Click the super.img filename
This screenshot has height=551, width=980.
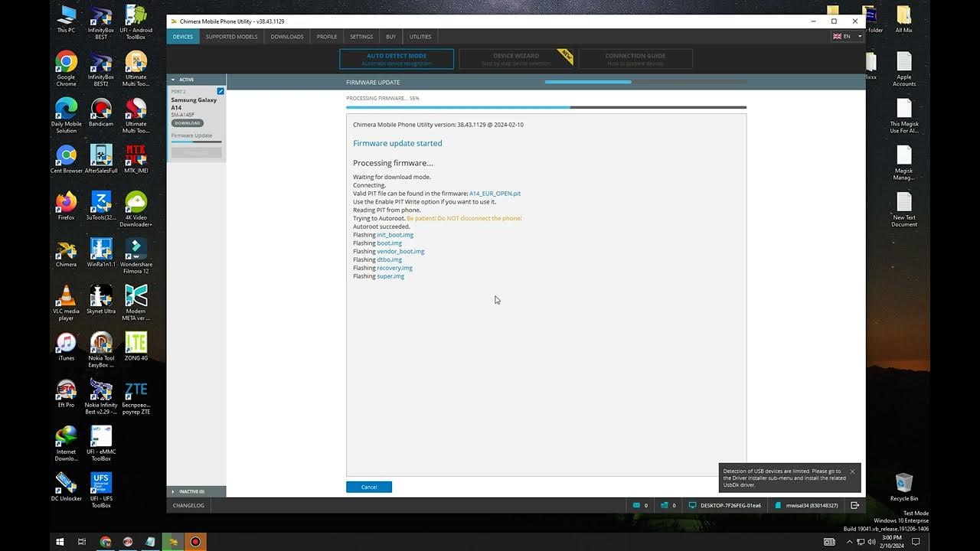tap(390, 276)
